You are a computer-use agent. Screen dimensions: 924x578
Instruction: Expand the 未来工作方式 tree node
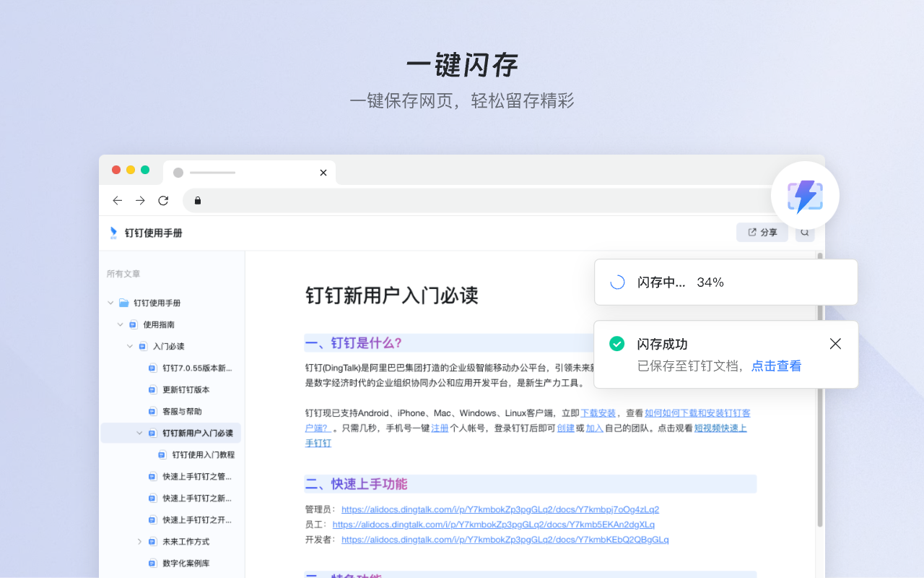[x=139, y=541]
